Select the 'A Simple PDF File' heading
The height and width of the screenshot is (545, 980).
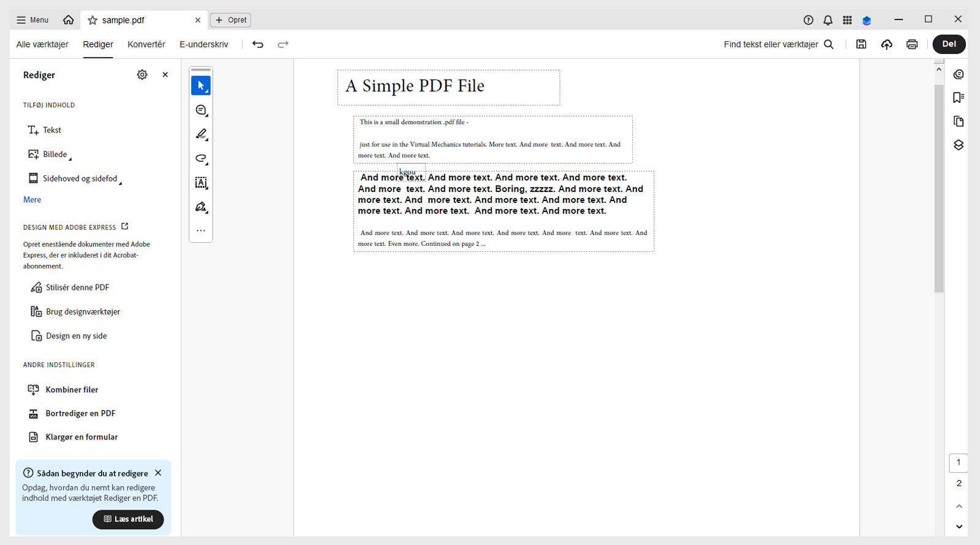(415, 86)
